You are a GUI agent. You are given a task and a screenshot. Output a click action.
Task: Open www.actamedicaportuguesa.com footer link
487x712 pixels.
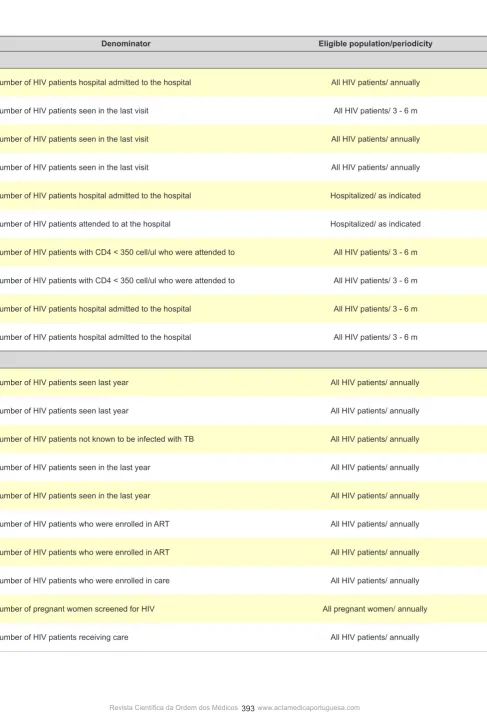click(x=308, y=707)
